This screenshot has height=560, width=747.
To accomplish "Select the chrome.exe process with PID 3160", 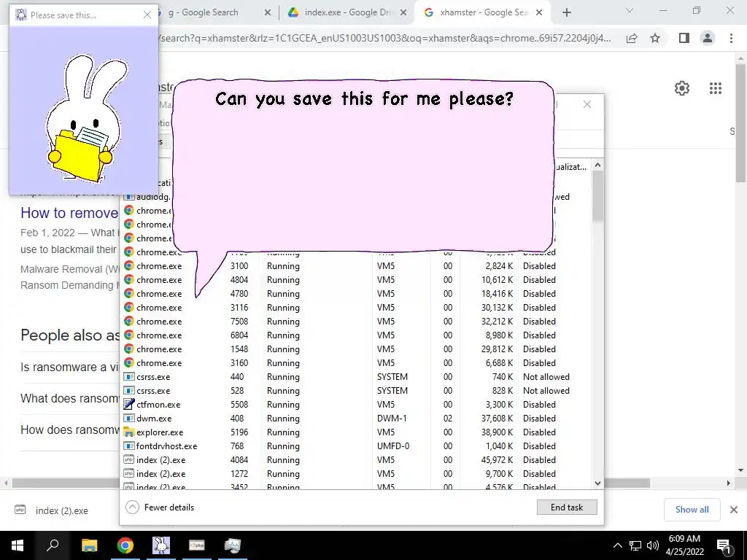I will [356, 363].
